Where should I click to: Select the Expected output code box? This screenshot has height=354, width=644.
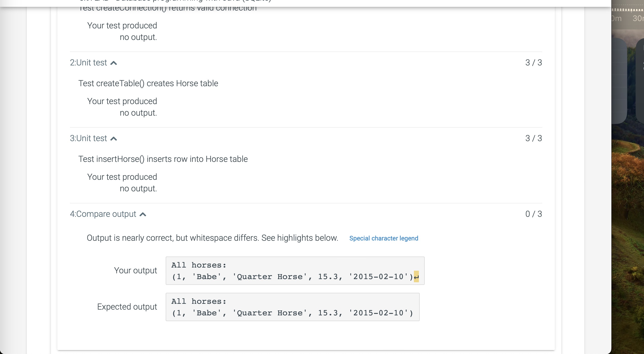(x=292, y=307)
